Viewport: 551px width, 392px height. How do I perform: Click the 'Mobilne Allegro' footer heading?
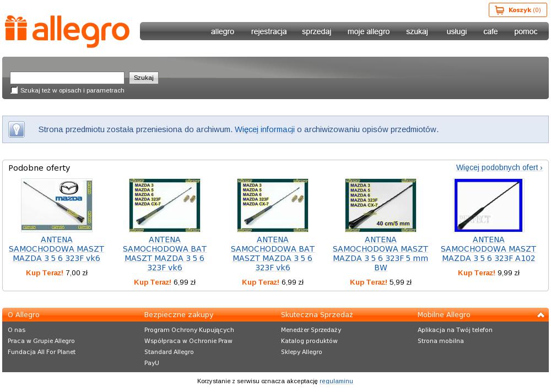(x=444, y=315)
